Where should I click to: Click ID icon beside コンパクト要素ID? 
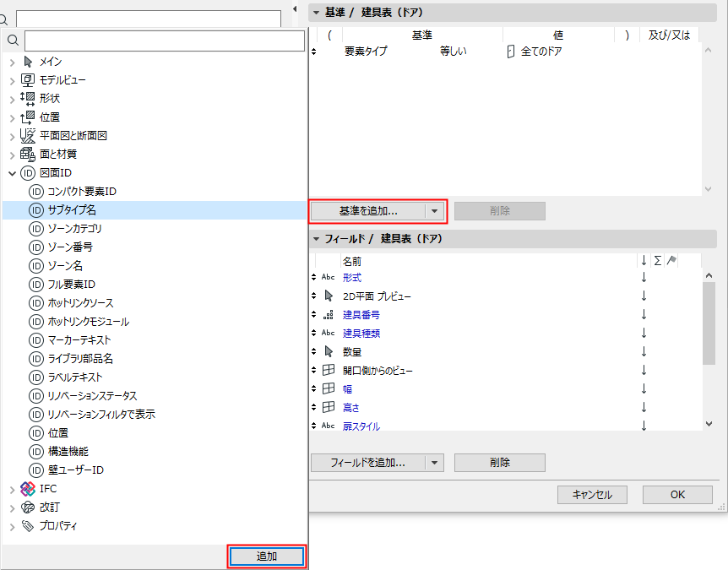pyautogui.click(x=36, y=191)
